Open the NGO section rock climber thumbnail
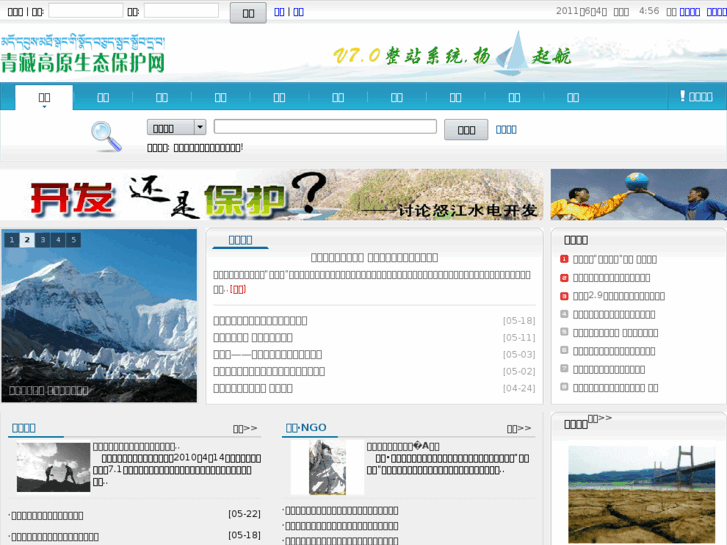This screenshot has height=545, width=727. click(x=327, y=467)
